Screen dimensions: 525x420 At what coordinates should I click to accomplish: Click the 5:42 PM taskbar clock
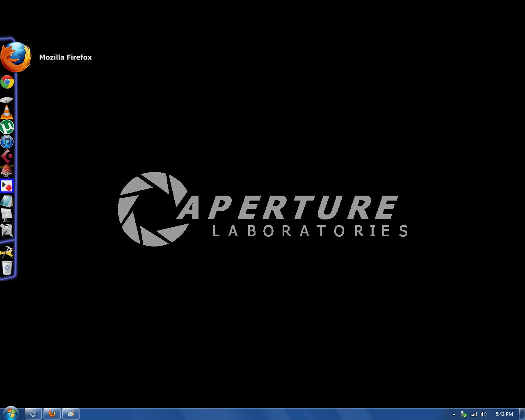coord(504,414)
